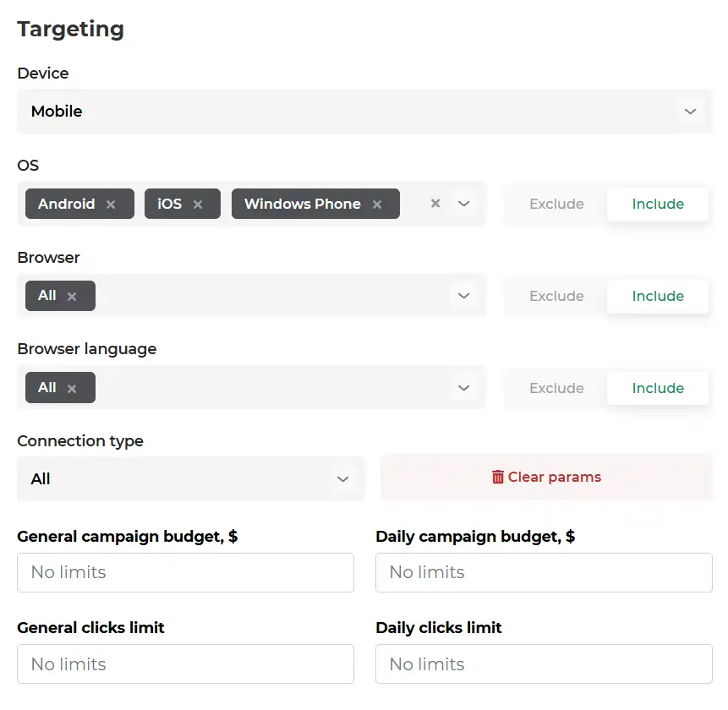This screenshot has height=710, width=728.
Task: Open the Browser language dropdown
Action: pyautogui.click(x=463, y=387)
